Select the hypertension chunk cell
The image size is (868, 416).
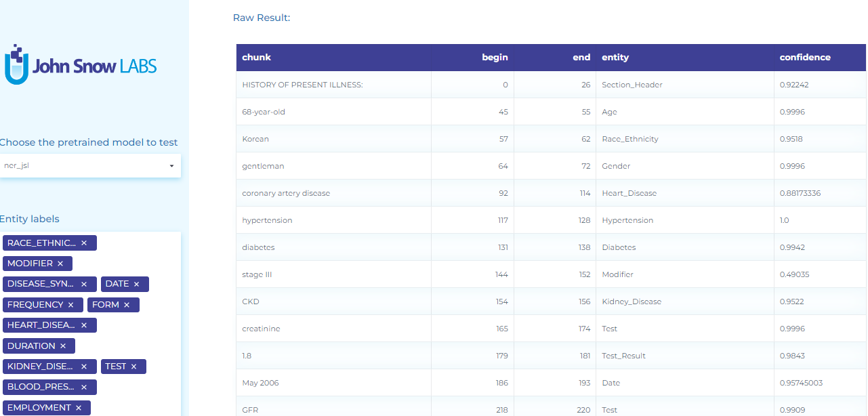pyautogui.click(x=333, y=220)
